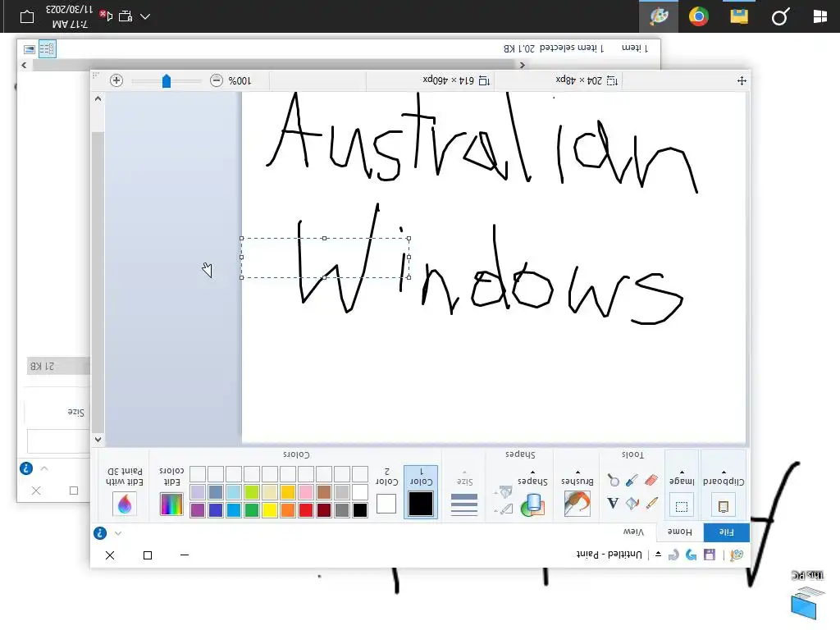
Task: Expand the Explorer ribbon chevron
Action: click(x=44, y=468)
